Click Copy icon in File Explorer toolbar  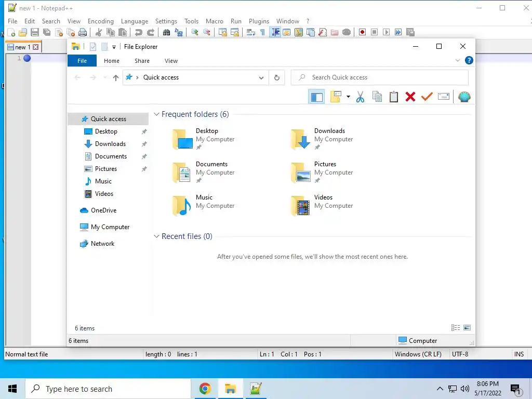[377, 97]
